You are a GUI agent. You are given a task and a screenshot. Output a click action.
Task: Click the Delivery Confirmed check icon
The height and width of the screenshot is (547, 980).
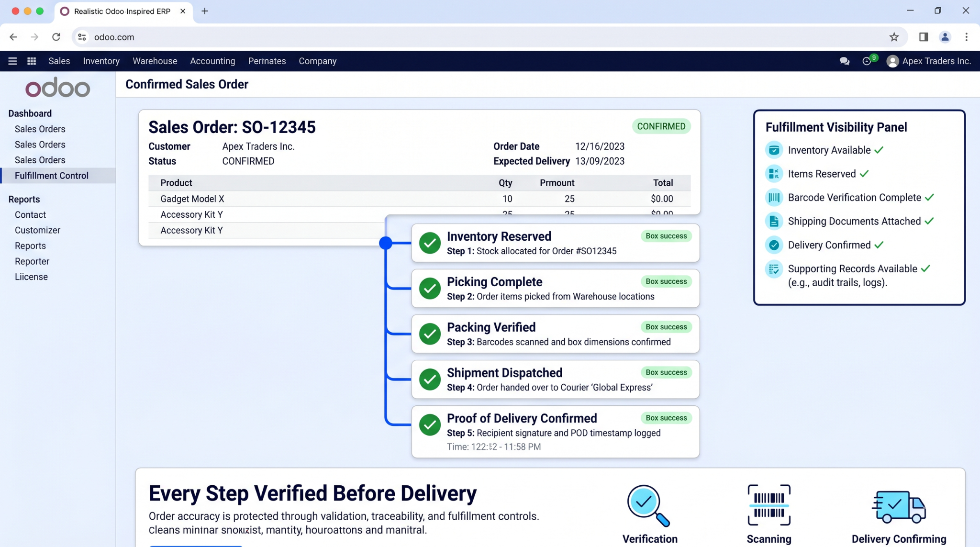pyautogui.click(x=774, y=245)
